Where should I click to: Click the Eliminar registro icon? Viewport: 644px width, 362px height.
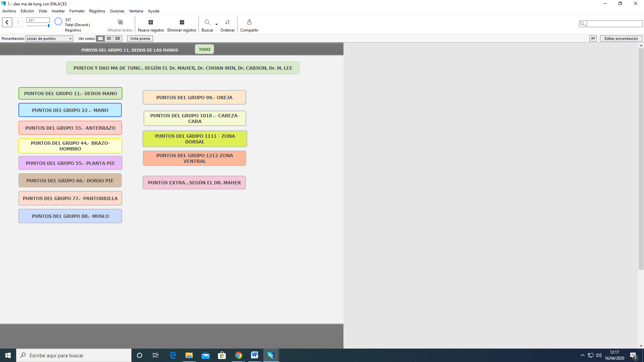tap(182, 22)
